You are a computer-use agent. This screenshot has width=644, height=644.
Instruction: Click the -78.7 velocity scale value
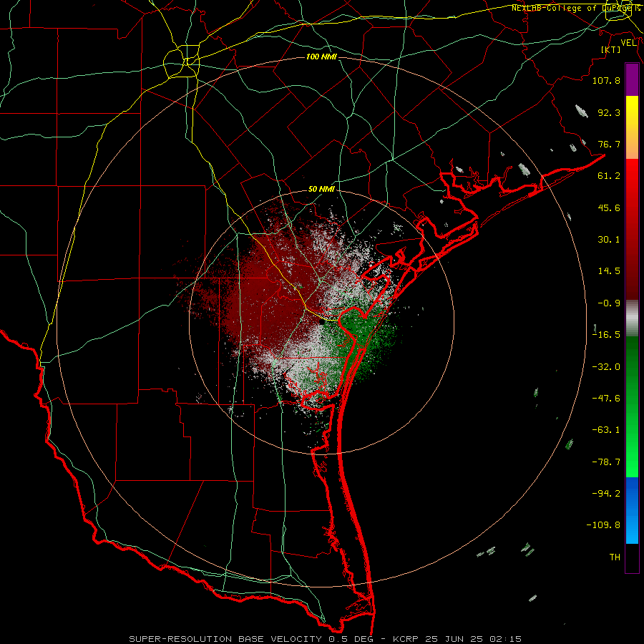point(606,462)
